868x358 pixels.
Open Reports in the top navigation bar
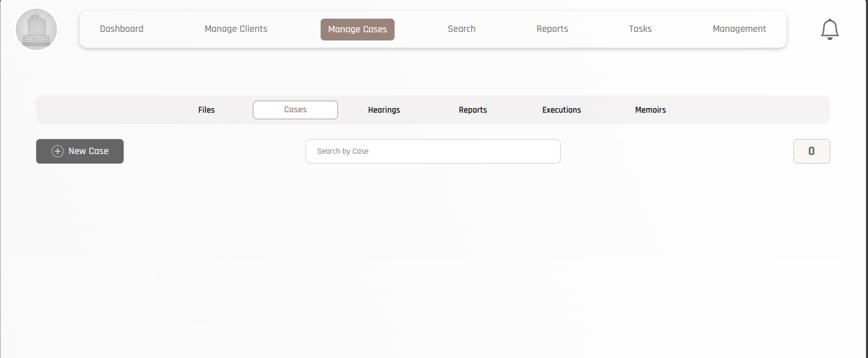pyautogui.click(x=552, y=29)
